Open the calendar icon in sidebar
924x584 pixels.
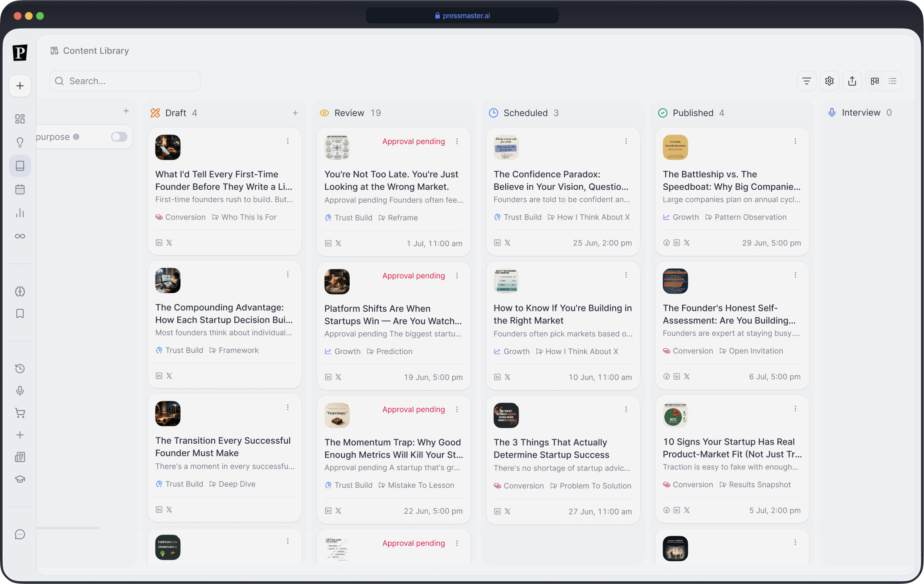click(20, 189)
